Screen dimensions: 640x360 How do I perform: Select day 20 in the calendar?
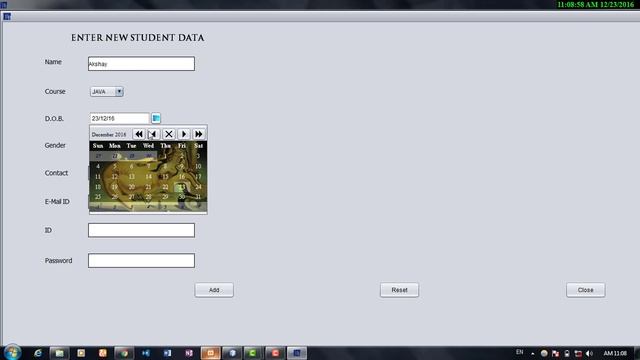(131, 187)
